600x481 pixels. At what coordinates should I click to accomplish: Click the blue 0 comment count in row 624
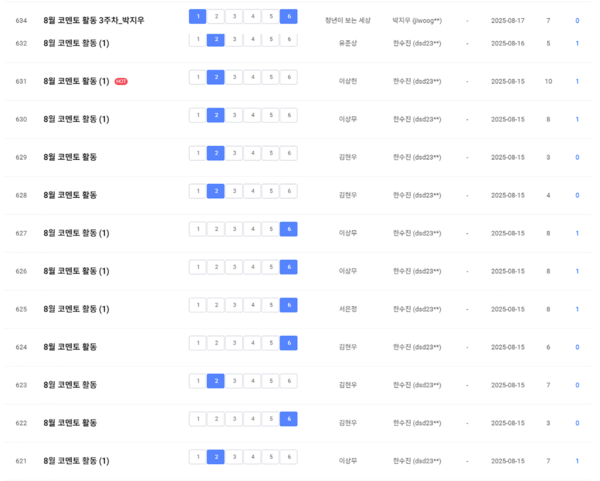pos(576,347)
